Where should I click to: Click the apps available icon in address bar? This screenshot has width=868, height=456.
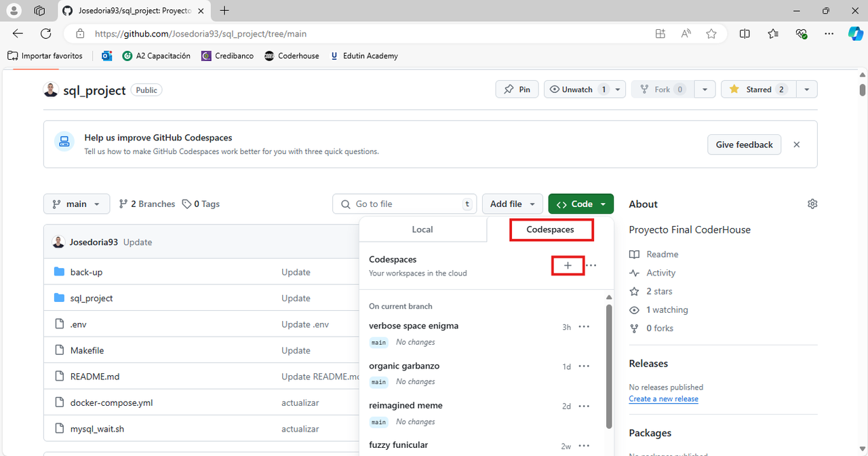tap(660, 33)
